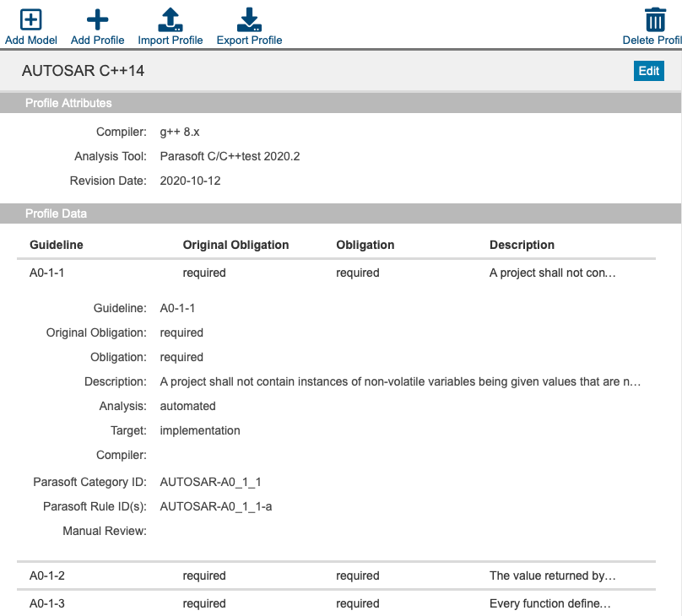Click the Revision Date label
This screenshot has width=682, height=616.
tap(108, 181)
